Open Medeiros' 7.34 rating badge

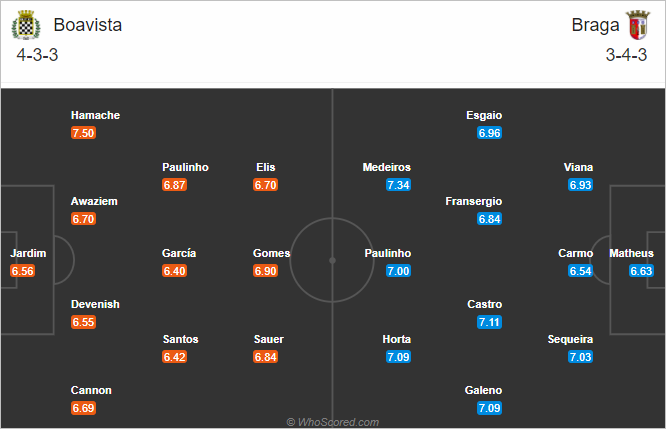[x=399, y=185]
